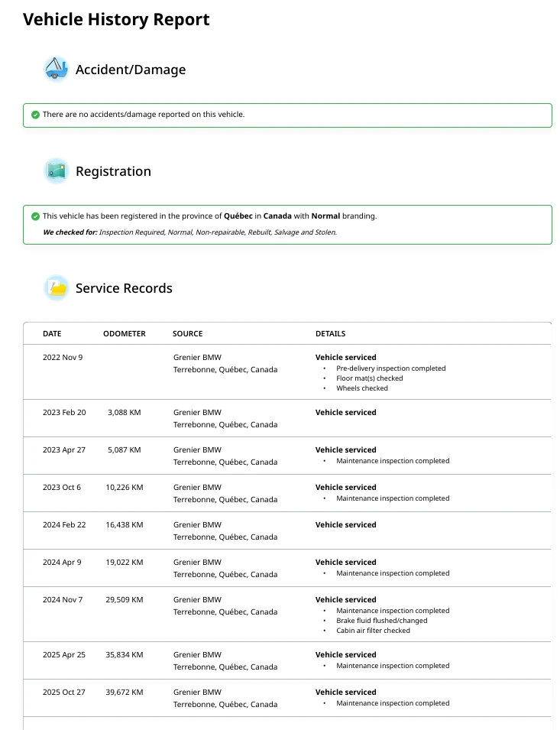The height and width of the screenshot is (730, 560).
Task: Click green checkmark beside registration message
Action: 35,216
